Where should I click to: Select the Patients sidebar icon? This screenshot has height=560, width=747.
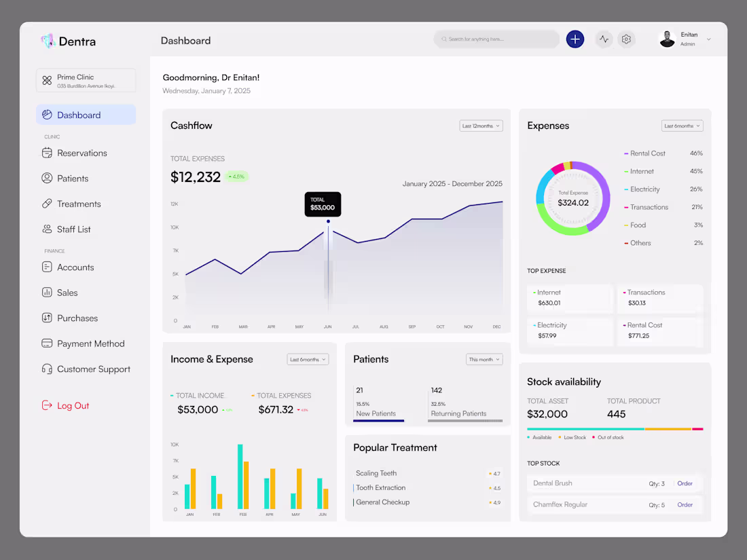[x=47, y=178]
